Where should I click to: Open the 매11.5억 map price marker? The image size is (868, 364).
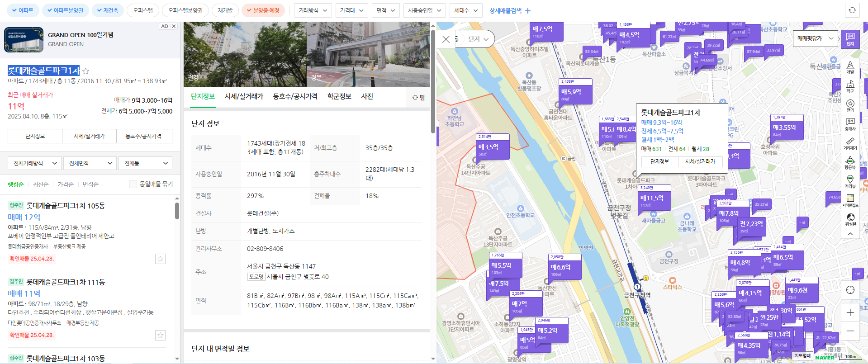[x=655, y=198]
